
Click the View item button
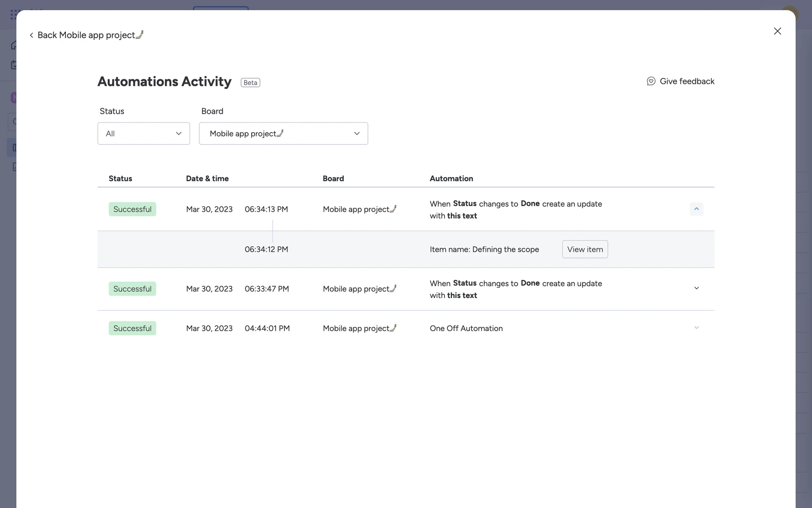(x=585, y=249)
